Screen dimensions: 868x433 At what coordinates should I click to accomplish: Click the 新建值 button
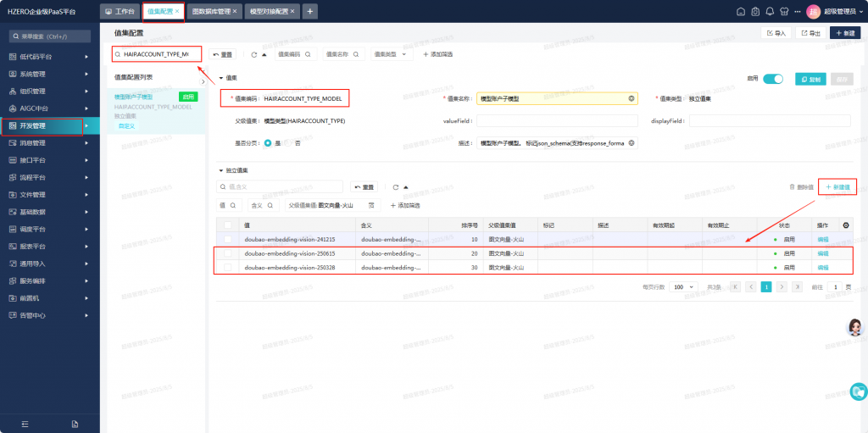tap(837, 186)
